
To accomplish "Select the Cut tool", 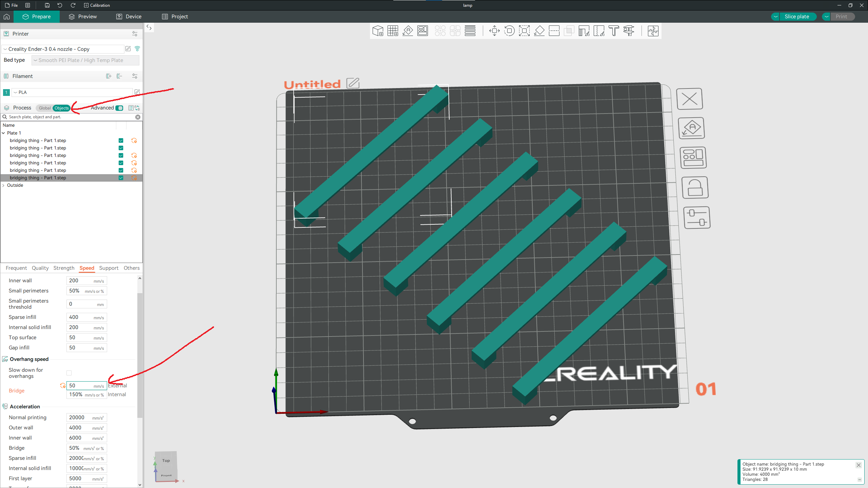I will [554, 31].
